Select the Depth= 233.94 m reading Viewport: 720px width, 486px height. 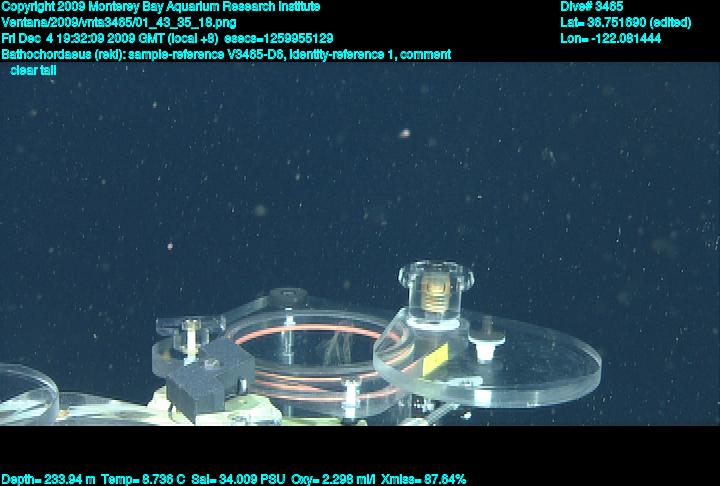click(48, 479)
